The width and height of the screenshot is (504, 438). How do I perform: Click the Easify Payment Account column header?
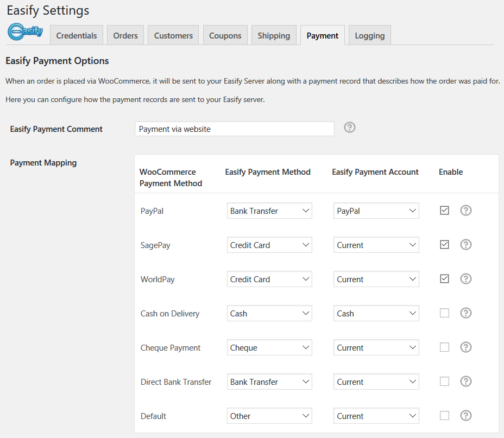375,172
